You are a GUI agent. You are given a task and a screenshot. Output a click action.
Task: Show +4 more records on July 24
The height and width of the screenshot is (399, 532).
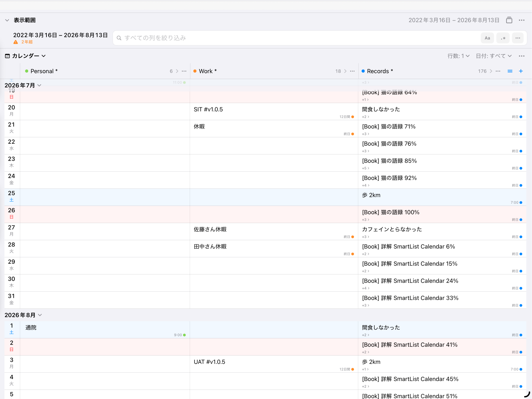(x=365, y=185)
